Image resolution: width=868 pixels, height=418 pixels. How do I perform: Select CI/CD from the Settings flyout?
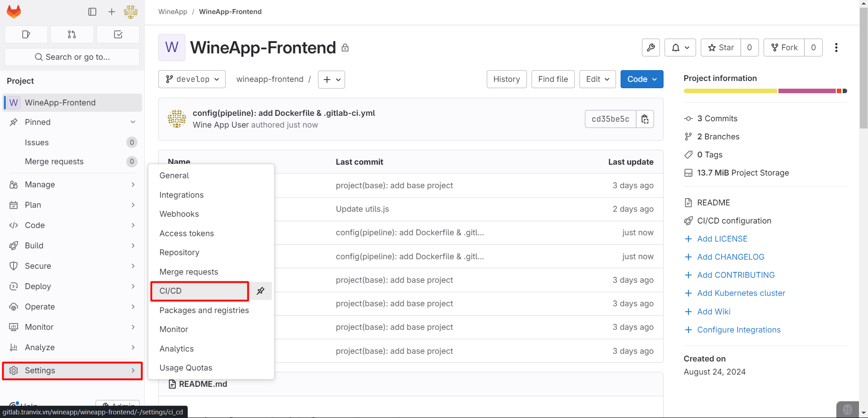199,291
